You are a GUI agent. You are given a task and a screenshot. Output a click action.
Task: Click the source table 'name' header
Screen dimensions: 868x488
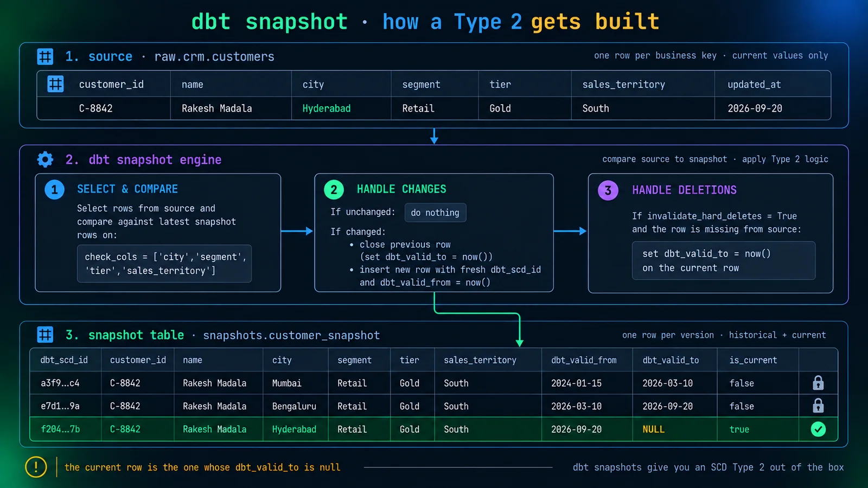click(x=193, y=85)
